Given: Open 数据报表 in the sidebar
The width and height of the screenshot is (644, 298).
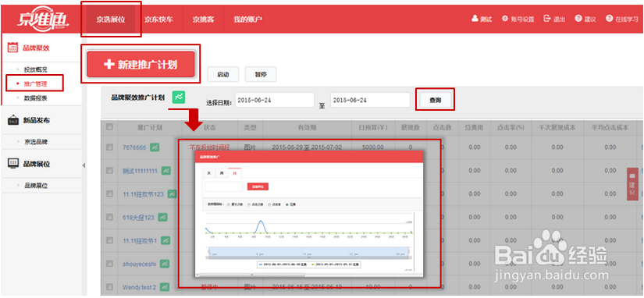Looking at the screenshot, I should click(x=35, y=98).
